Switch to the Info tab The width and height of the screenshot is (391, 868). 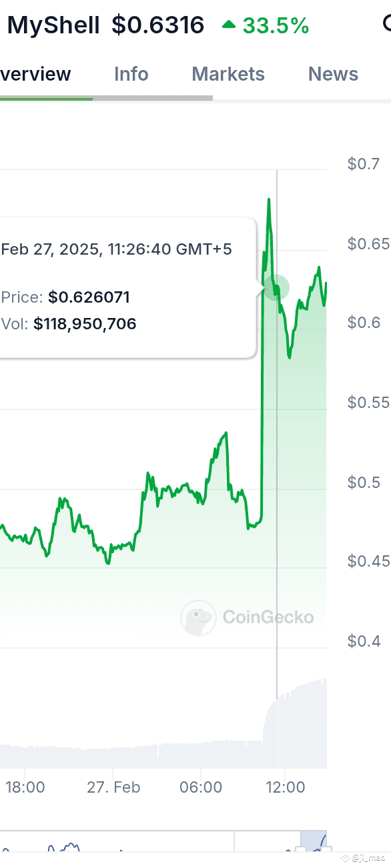click(131, 74)
